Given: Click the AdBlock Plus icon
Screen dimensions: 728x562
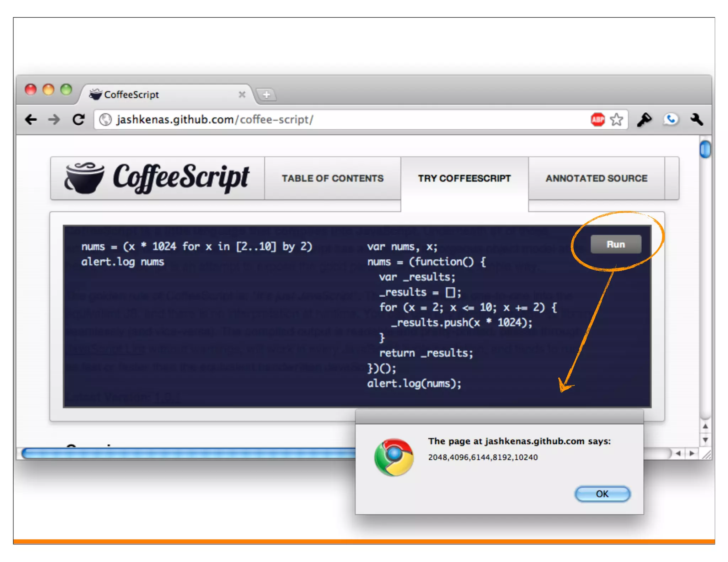Looking at the screenshot, I should [598, 119].
